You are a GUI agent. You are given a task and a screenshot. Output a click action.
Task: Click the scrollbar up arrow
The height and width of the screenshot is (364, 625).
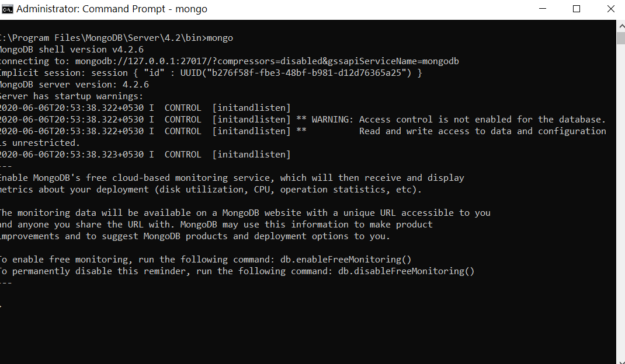(x=620, y=24)
